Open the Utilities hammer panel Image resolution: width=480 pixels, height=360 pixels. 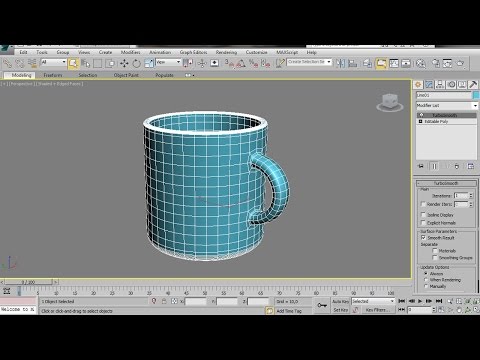pyautogui.click(x=473, y=85)
